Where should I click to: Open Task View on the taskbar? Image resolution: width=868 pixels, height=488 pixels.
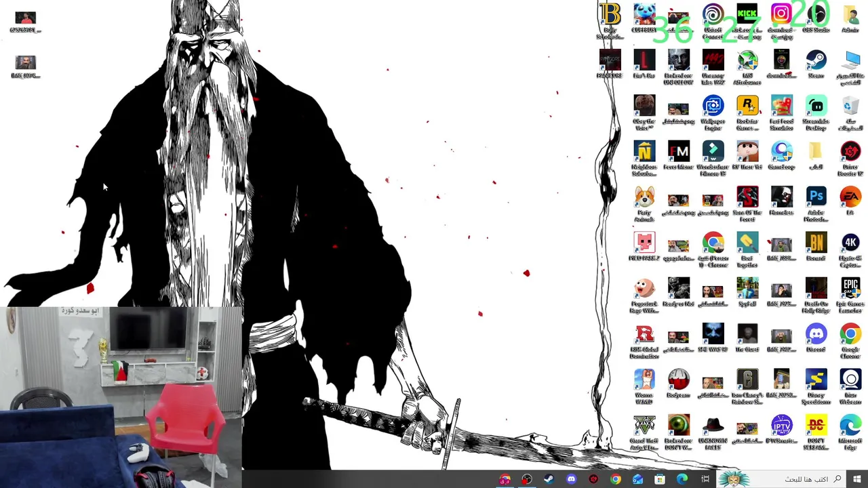coord(705,479)
